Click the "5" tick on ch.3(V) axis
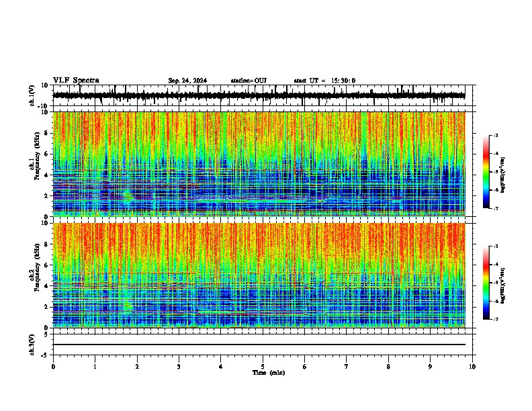532x411 pixels. [x=46, y=334]
